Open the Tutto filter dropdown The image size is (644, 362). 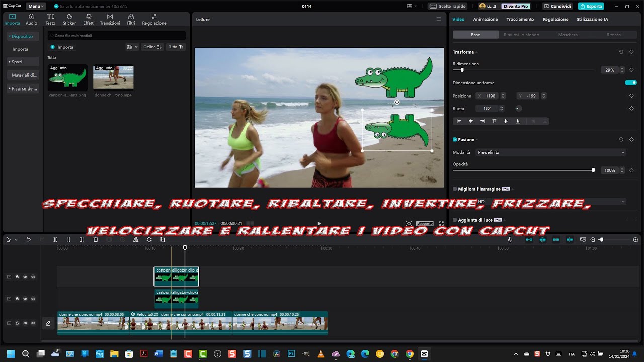pos(176,47)
